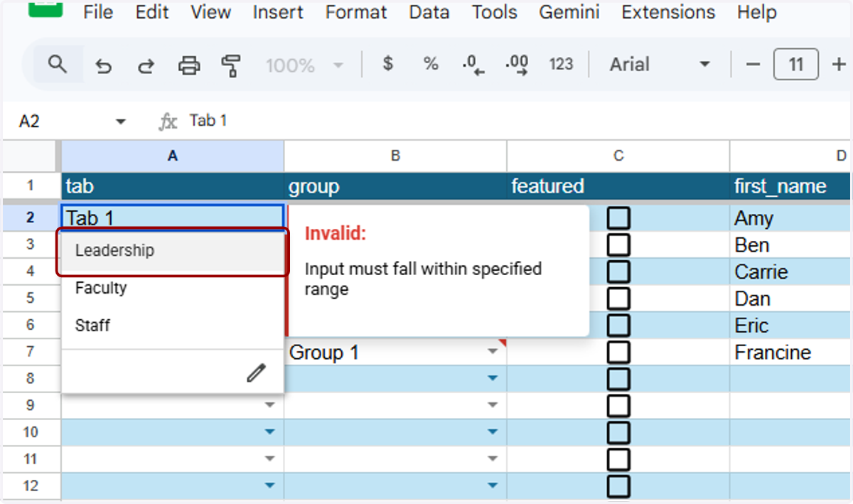
Task: Activate the paint format tool
Action: [230, 65]
